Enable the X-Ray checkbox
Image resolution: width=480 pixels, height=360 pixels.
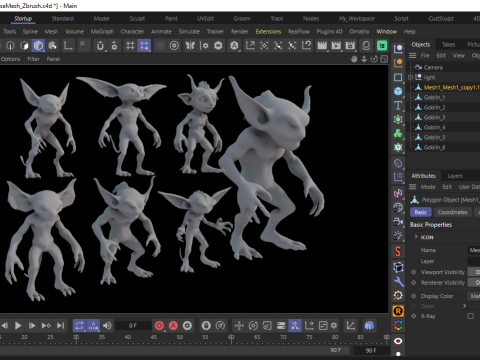(x=470, y=316)
